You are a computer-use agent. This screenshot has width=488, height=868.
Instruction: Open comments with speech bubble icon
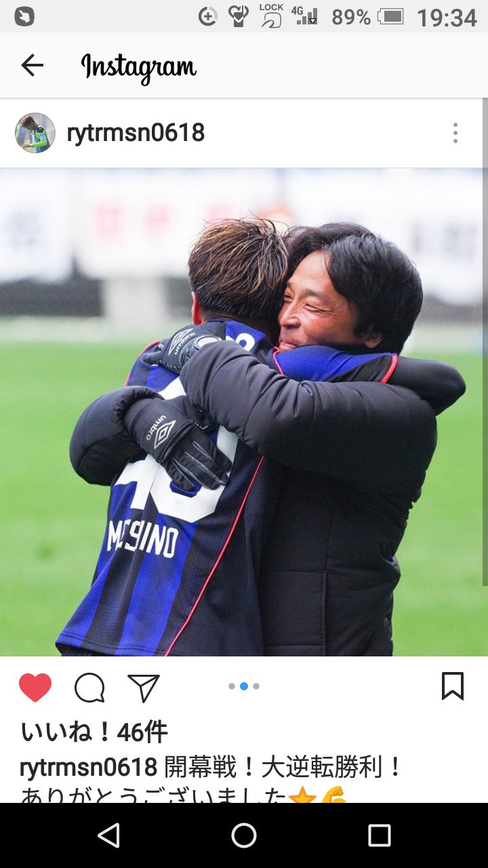[x=89, y=688]
